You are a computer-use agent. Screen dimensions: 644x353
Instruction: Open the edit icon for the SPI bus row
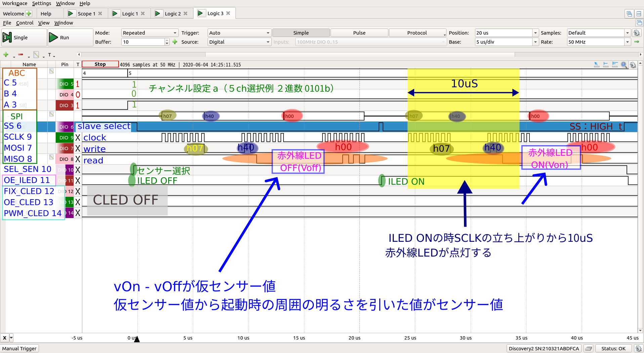point(51,114)
